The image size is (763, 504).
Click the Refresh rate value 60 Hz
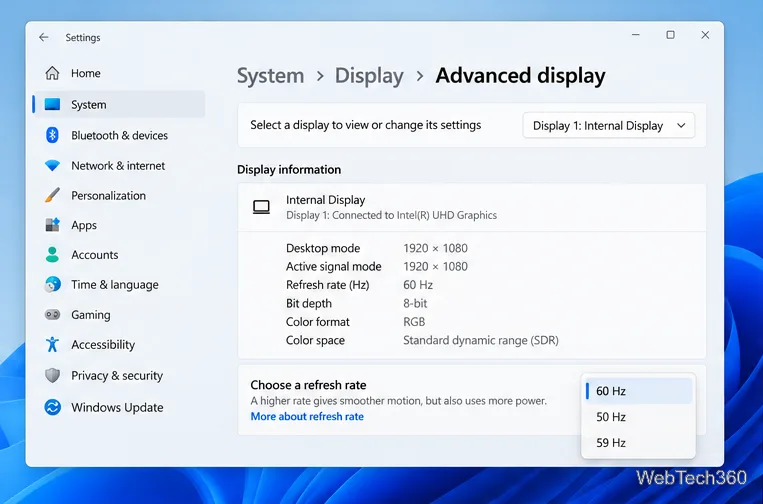click(x=418, y=285)
